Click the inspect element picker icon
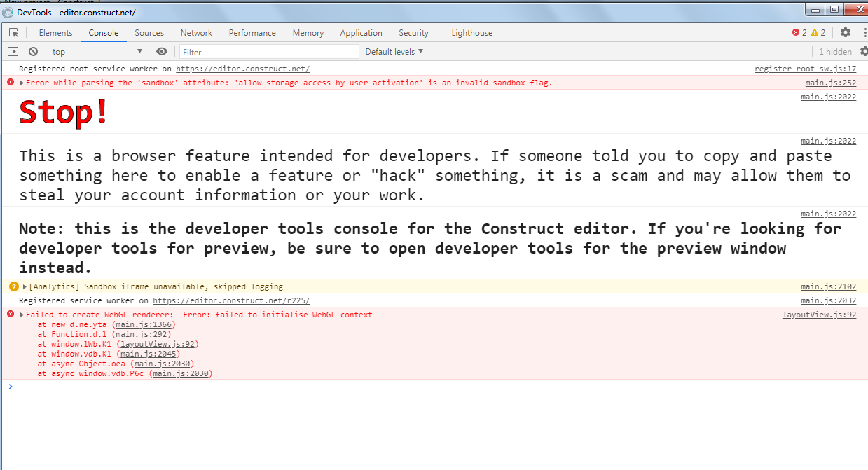868x470 pixels. [13, 33]
